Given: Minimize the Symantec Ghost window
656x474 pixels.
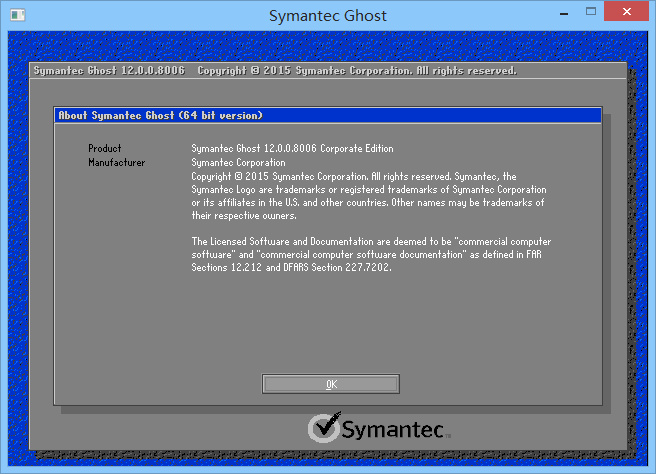Looking at the screenshot, I should 564,14.
